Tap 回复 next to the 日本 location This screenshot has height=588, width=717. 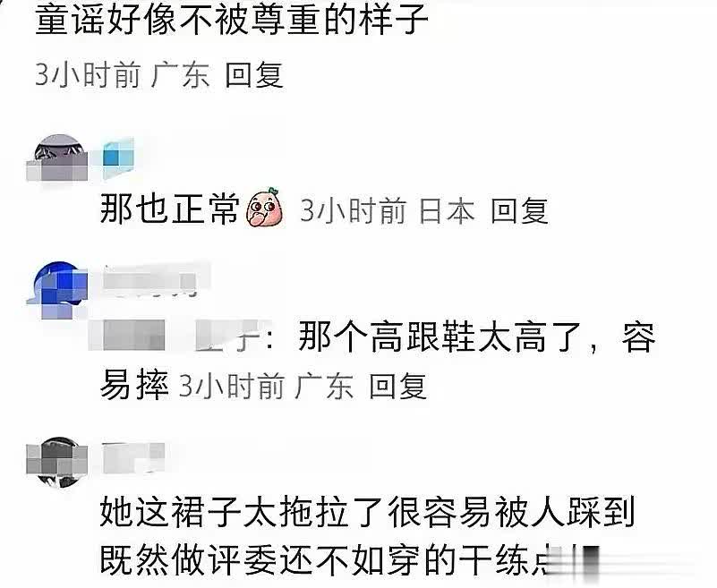pyautogui.click(x=519, y=211)
